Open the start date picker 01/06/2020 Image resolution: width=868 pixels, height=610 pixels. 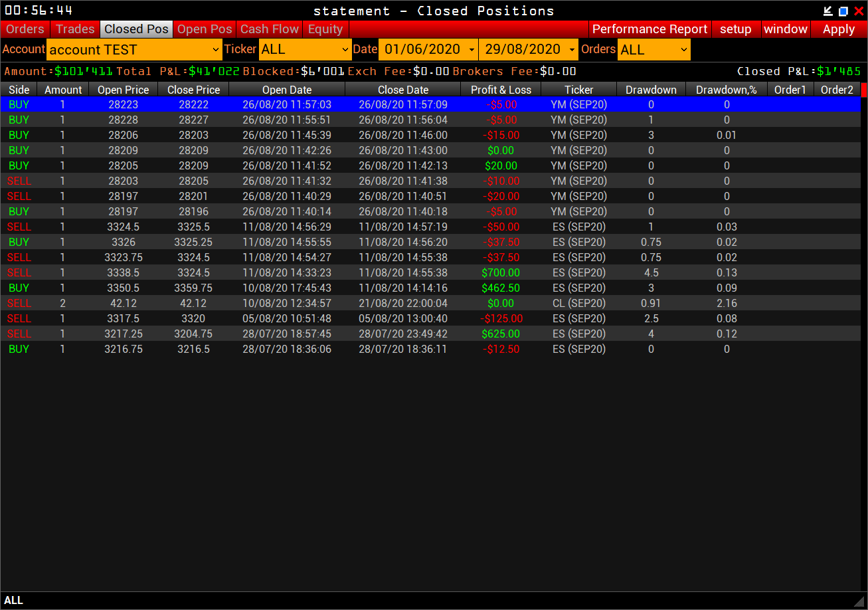click(x=428, y=50)
